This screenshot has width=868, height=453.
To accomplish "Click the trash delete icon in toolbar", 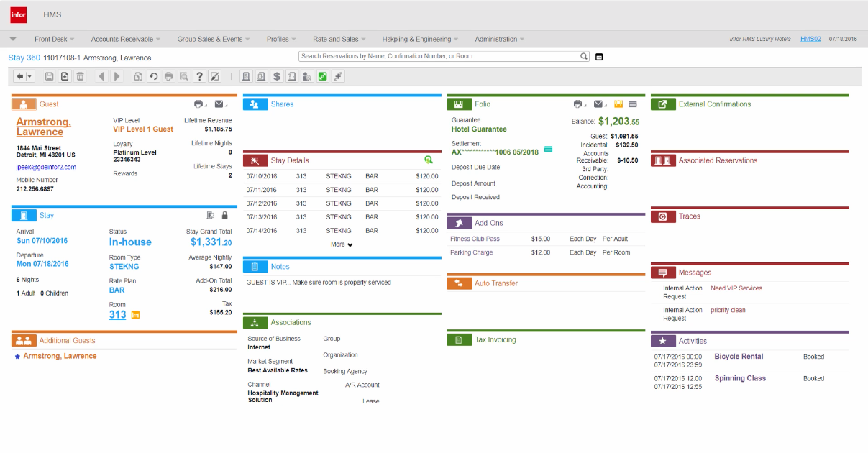I will pos(80,76).
